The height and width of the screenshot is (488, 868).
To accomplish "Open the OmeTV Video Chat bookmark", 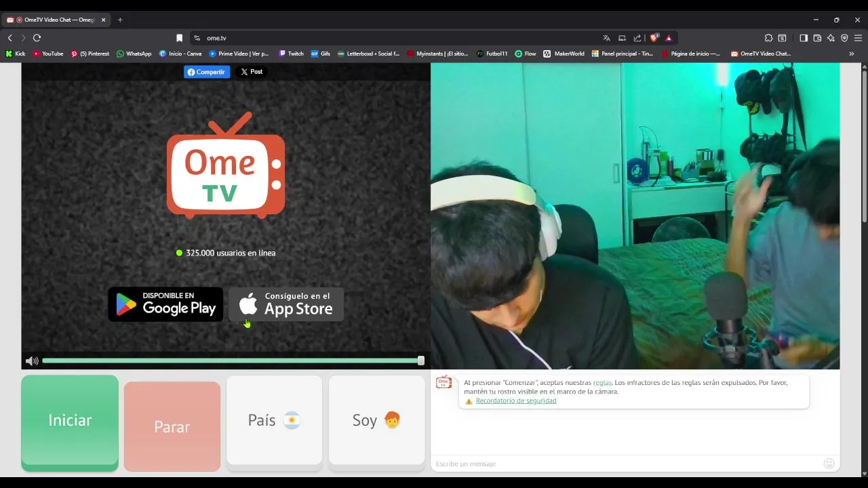I will (760, 54).
